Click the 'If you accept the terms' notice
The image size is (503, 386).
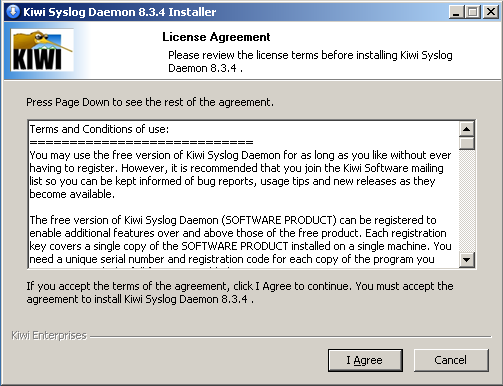(240, 293)
